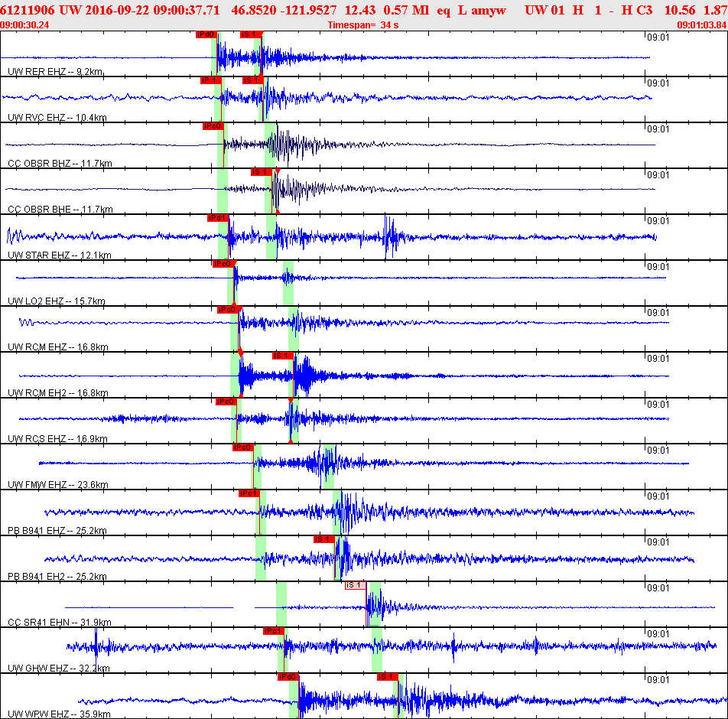Click the 'UW RCS EHZ -- 16.9km' label
The height and width of the screenshot is (719, 728).
tap(57, 439)
